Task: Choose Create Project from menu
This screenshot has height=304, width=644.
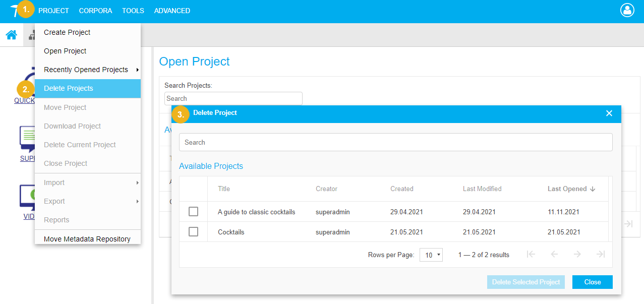Action: (67, 32)
